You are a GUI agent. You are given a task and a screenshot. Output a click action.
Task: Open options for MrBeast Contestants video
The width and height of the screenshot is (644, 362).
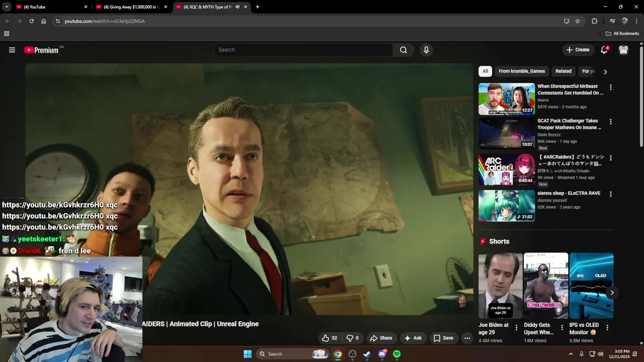(611, 87)
